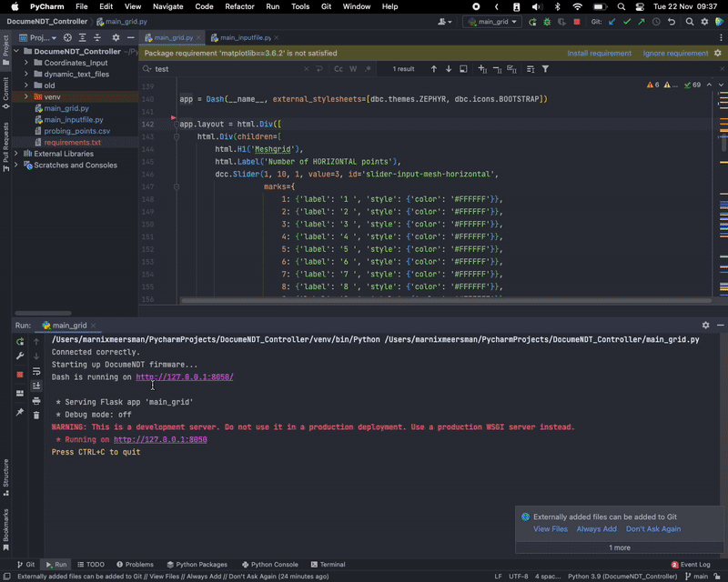Expand all in Project panel
The image size is (728, 582).
click(x=82, y=37)
